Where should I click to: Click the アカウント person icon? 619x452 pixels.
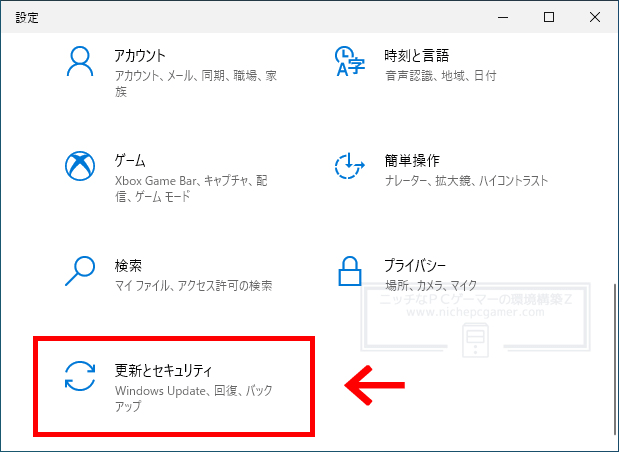[x=80, y=62]
